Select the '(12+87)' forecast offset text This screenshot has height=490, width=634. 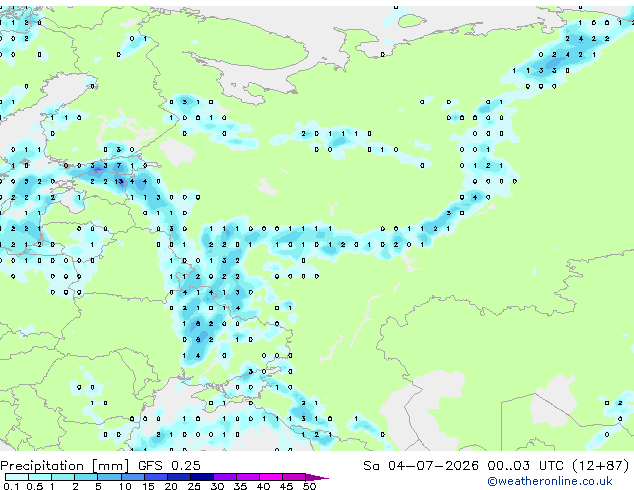[601, 466]
